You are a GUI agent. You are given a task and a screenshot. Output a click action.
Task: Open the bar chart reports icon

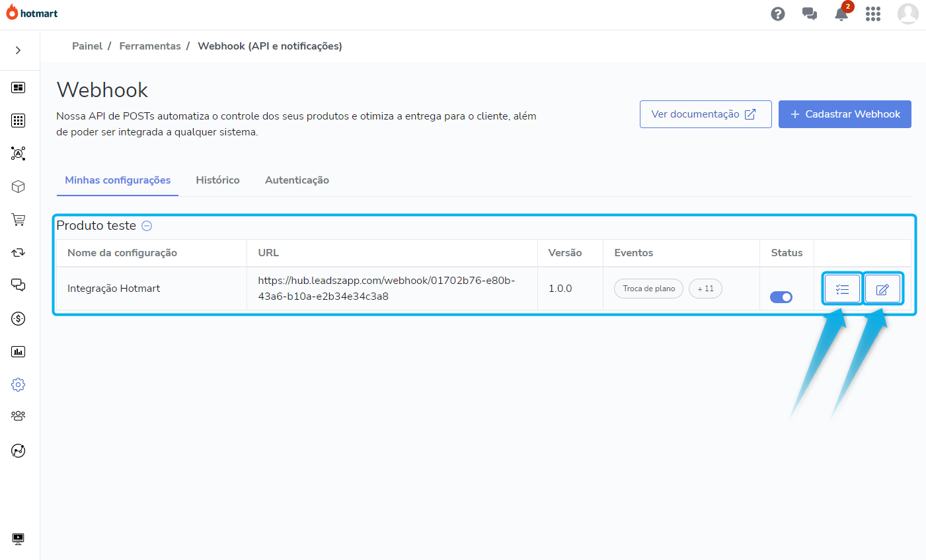18,351
